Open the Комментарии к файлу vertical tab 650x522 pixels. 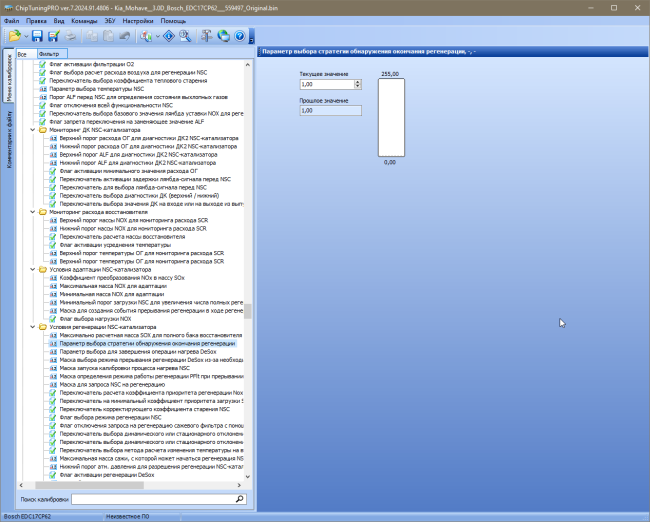tap(9, 139)
